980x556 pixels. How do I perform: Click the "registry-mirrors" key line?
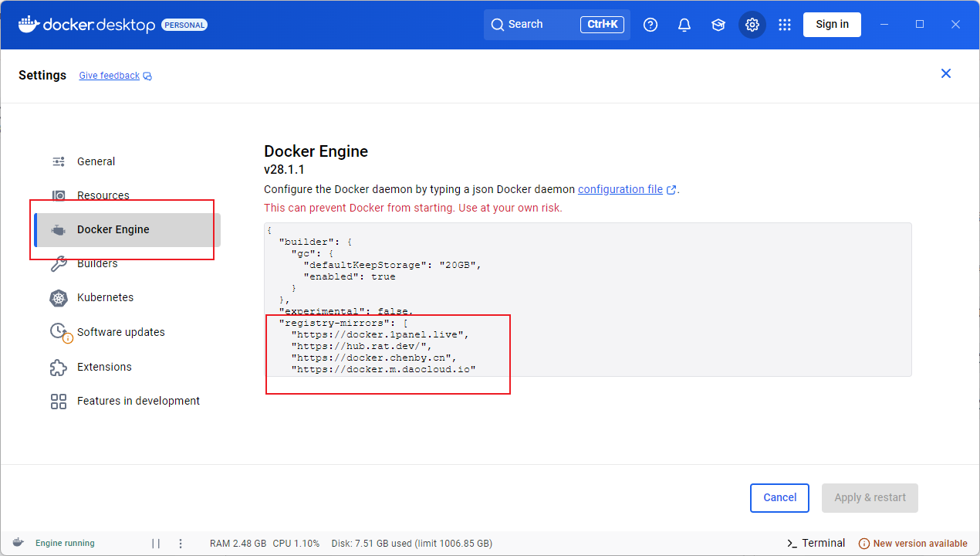(x=342, y=323)
